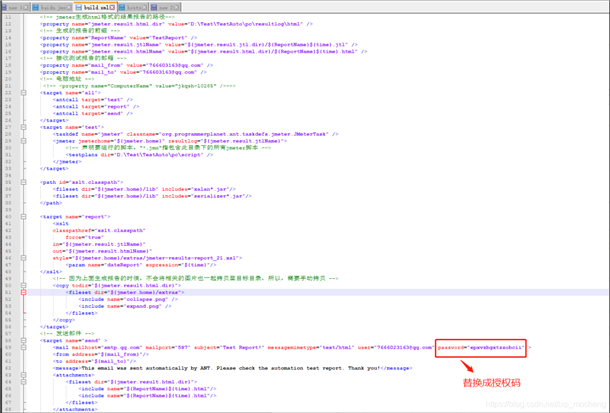The height and width of the screenshot is (413, 610).
Task: Click the jmeter.result.html.dir property line
Action: [176, 24]
